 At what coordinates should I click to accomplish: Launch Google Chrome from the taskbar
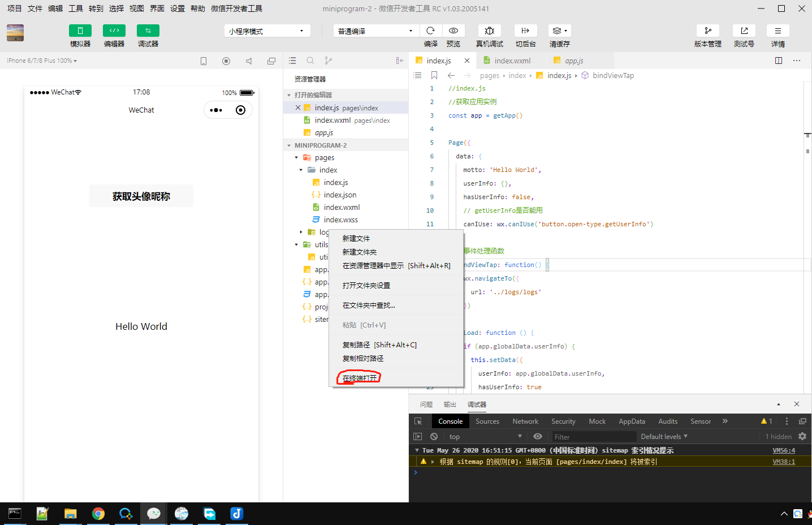coord(98,514)
